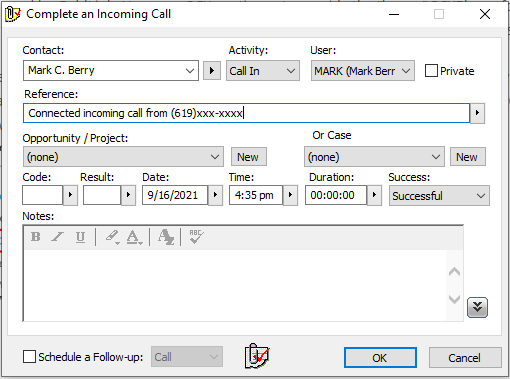Open the Activity Call In dropdown
The image size is (510, 379).
pos(263,71)
